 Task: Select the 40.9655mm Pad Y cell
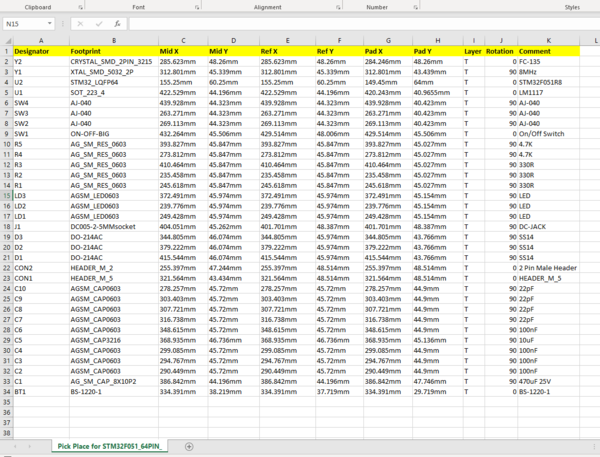pyautogui.click(x=438, y=93)
